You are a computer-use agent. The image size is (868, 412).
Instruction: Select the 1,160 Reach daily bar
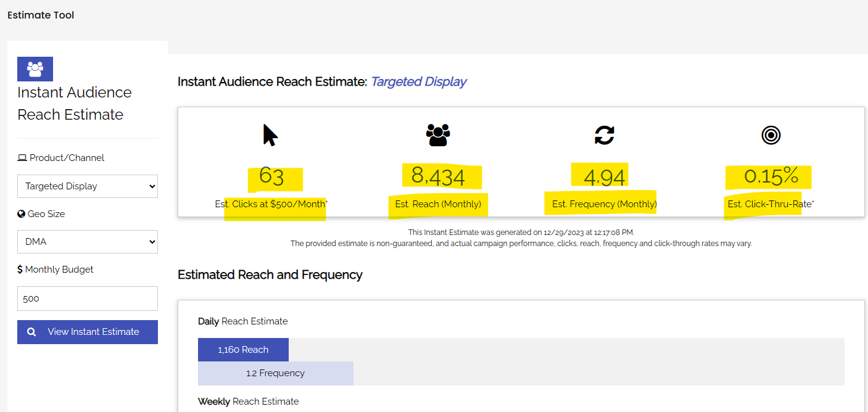coord(243,350)
